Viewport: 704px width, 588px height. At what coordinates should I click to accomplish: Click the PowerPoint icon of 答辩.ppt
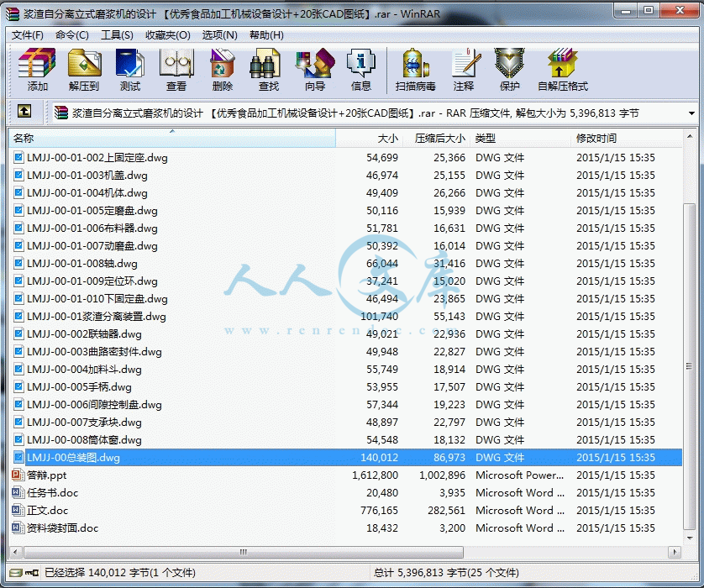tap(18, 475)
